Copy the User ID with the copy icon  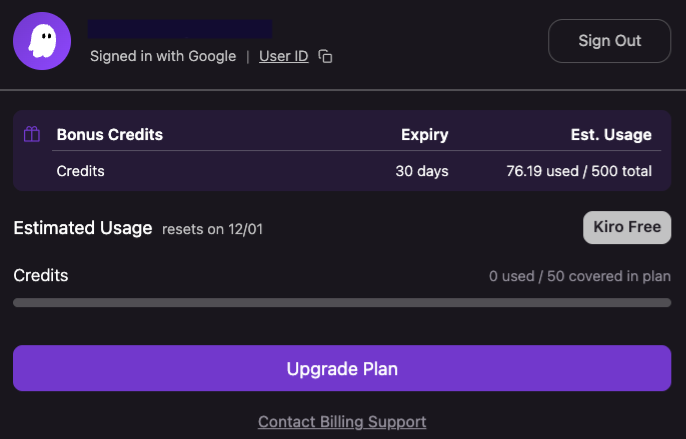pyautogui.click(x=325, y=56)
